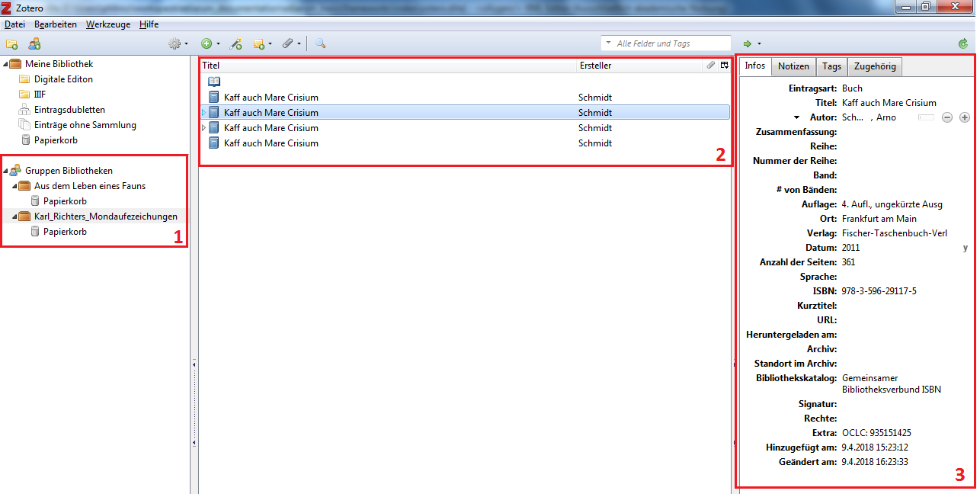
Task: Open the search mode dropdown in search box
Action: coord(607,44)
